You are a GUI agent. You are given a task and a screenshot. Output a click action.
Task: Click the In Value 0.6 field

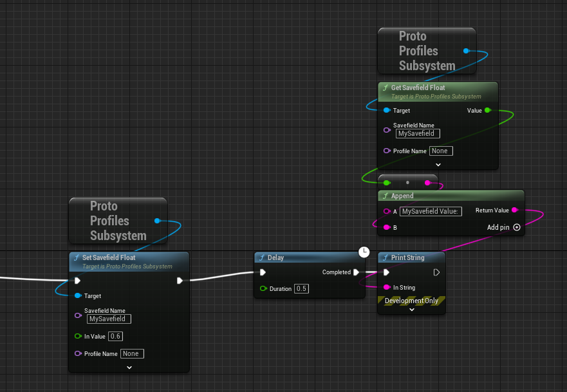coord(116,336)
